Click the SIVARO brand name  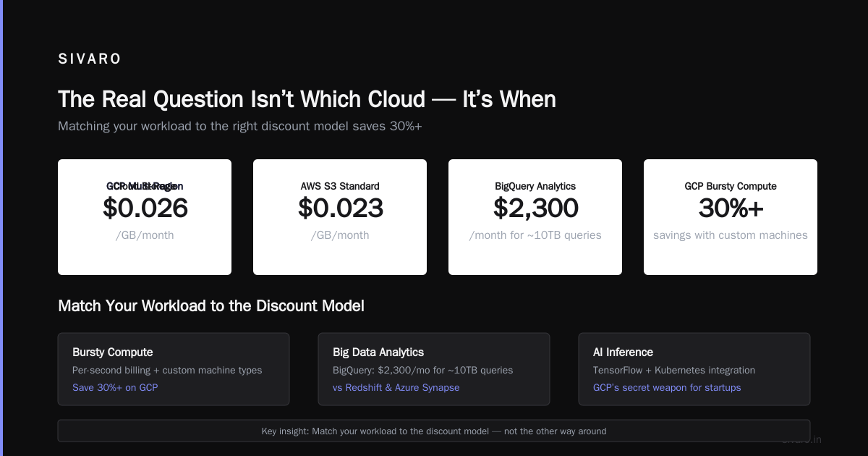click(90, 59)
